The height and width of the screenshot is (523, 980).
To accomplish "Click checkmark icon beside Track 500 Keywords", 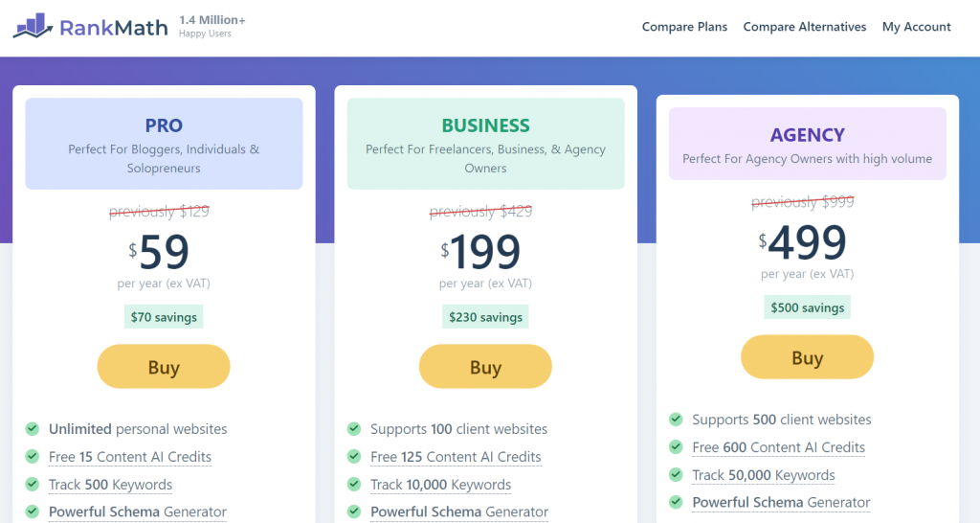I will pos(32,484).
